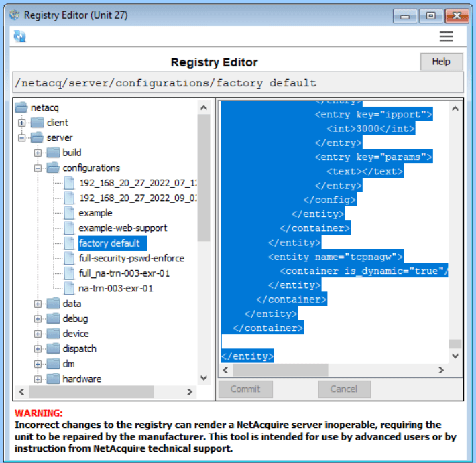Collapse the configurations tree node
This screenshot has width=476, height=463.
tap(38, 168)
